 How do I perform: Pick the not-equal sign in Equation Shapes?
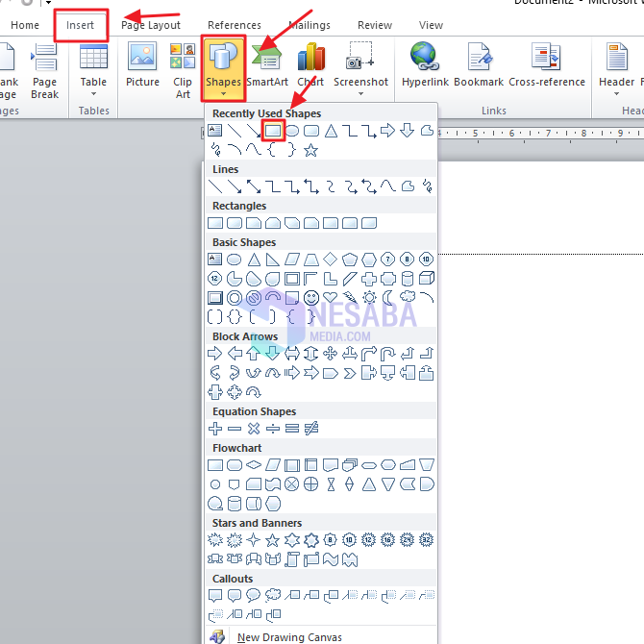point(310,429)
